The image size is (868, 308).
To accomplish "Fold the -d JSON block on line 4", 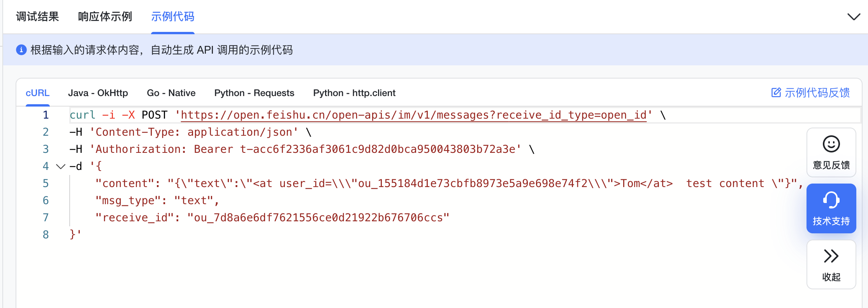I will [x=60, y=166].
